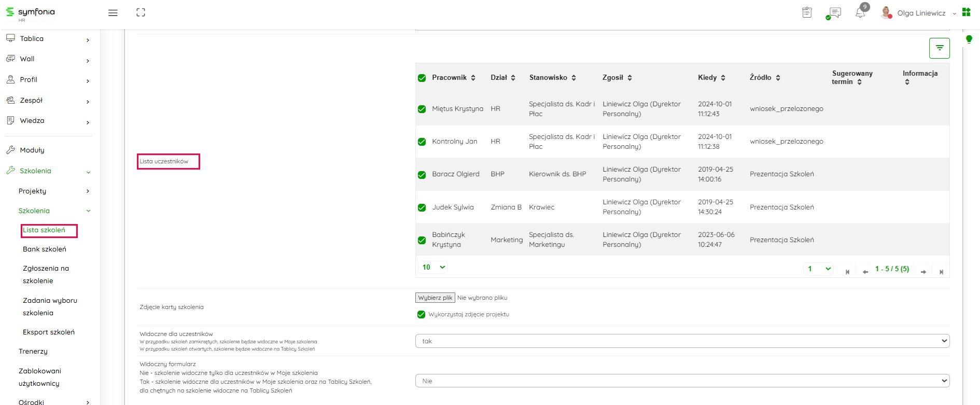Go to the next page arrow
The height and width of the screenshot is (405, 980).
coord(923,271)
